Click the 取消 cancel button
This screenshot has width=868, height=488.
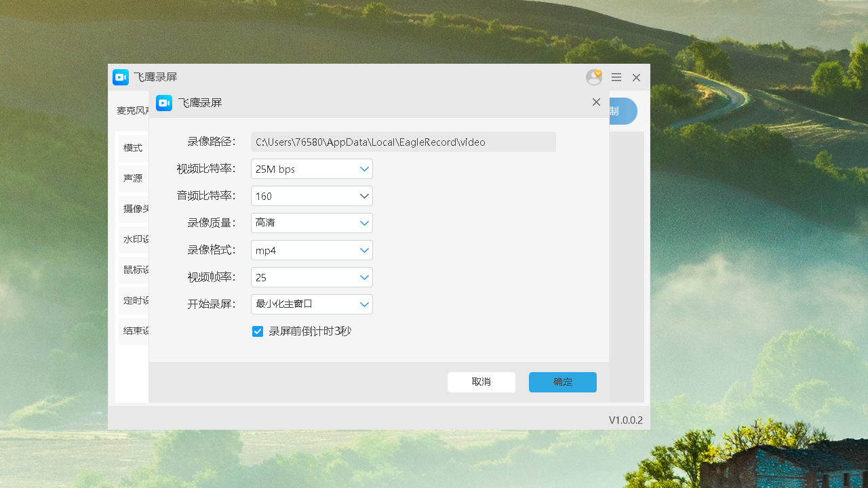[x=481, y=382]
